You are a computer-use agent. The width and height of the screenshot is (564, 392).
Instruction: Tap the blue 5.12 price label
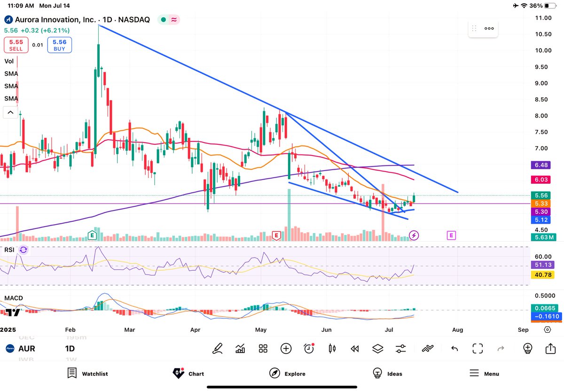point(540,220)
